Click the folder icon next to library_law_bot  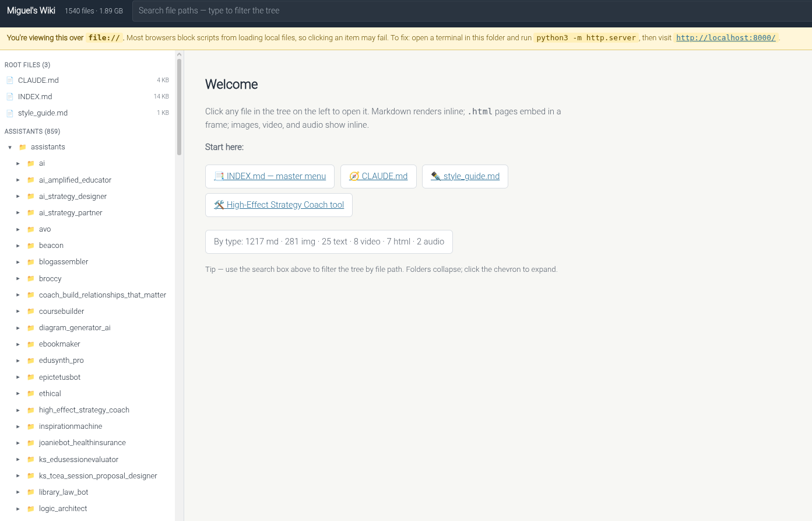point(31,492)
